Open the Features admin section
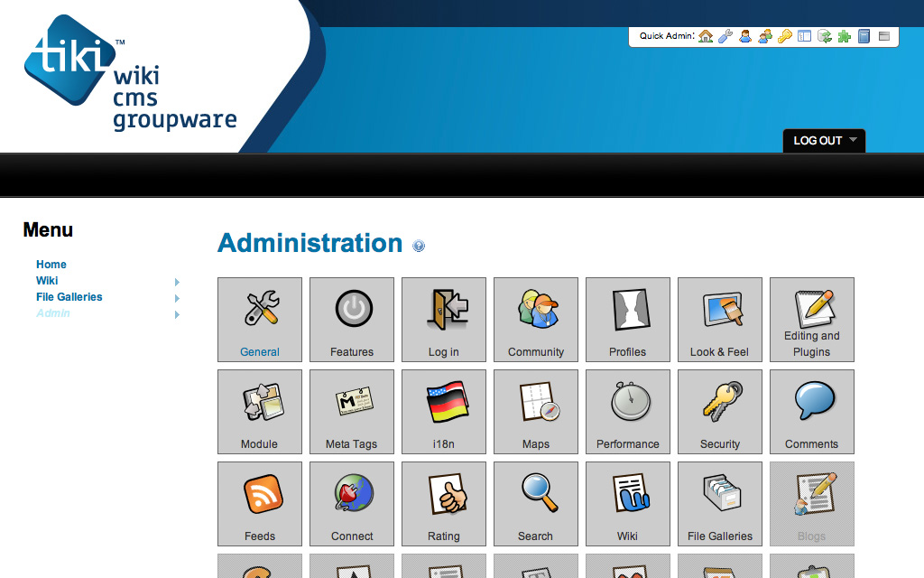The width and height of the screenshot is (924, 578). [352, 320]
